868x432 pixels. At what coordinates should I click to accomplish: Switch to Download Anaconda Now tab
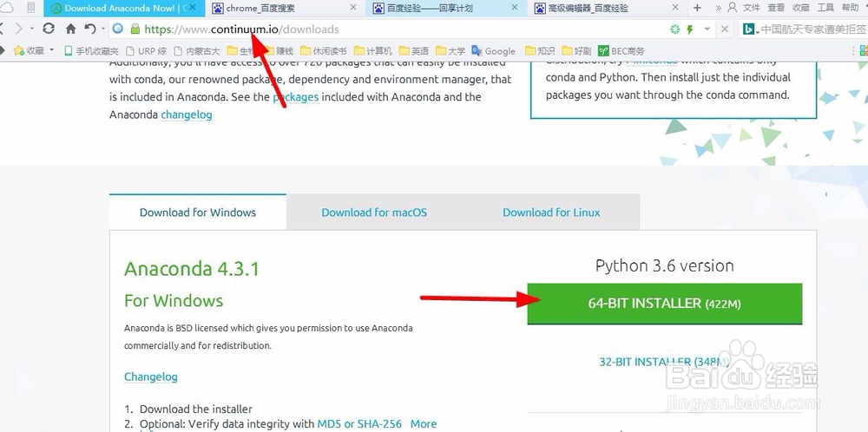click(x=125, y=9)
